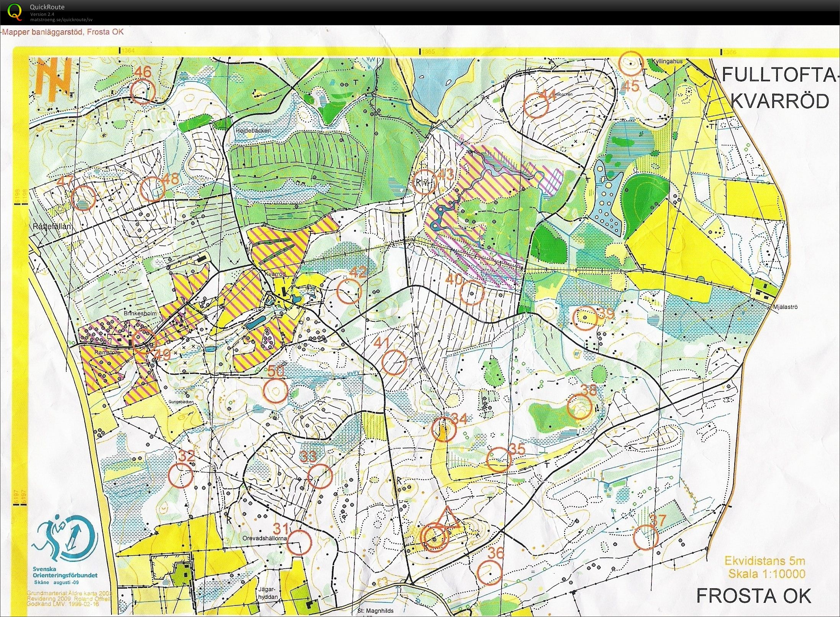Click the KVARRÖD map title
The height and width of the screenshot is (617, 840).
[x=780, y=101]
